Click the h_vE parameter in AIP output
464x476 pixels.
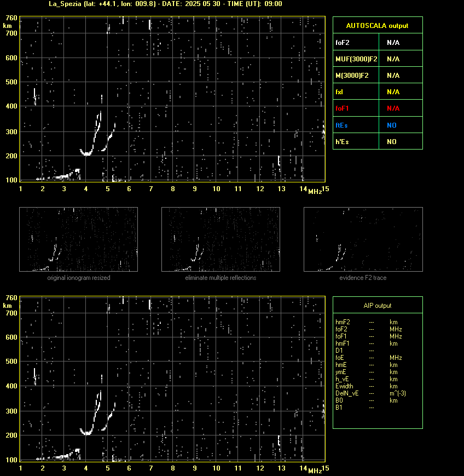click(x=342, y=379)
